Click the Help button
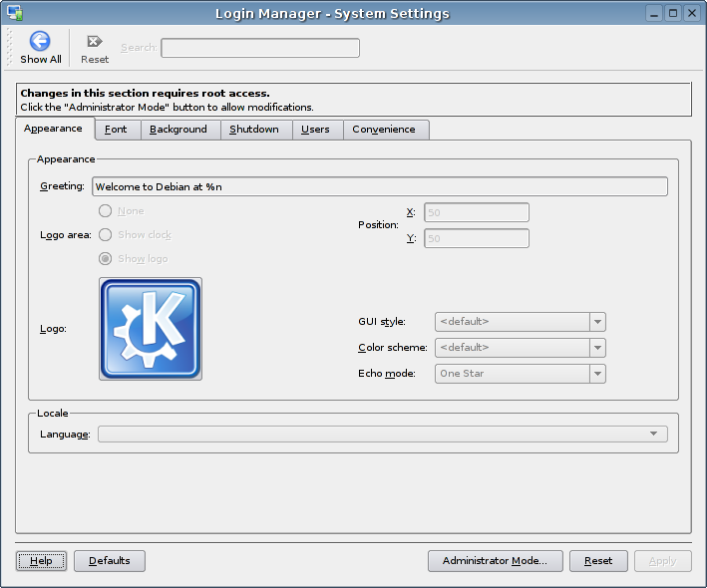 [x=41, y=561]
